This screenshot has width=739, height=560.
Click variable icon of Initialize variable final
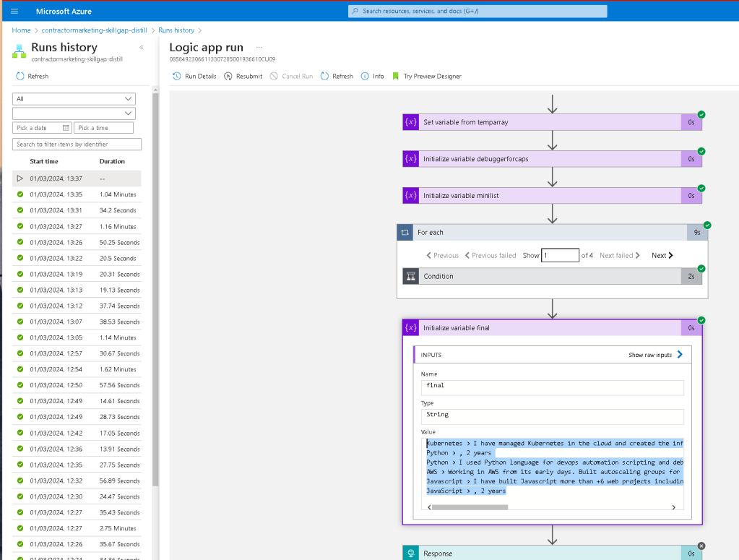click(411, 327)
